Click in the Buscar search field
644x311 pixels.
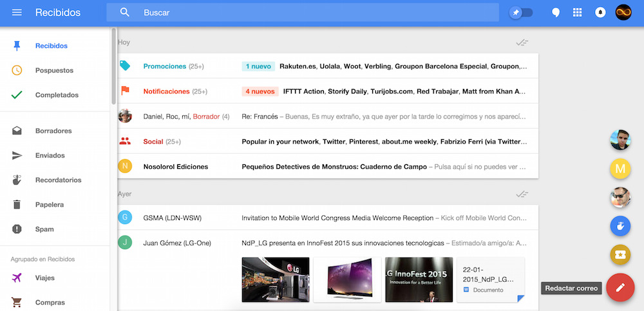tap(303, 12)
